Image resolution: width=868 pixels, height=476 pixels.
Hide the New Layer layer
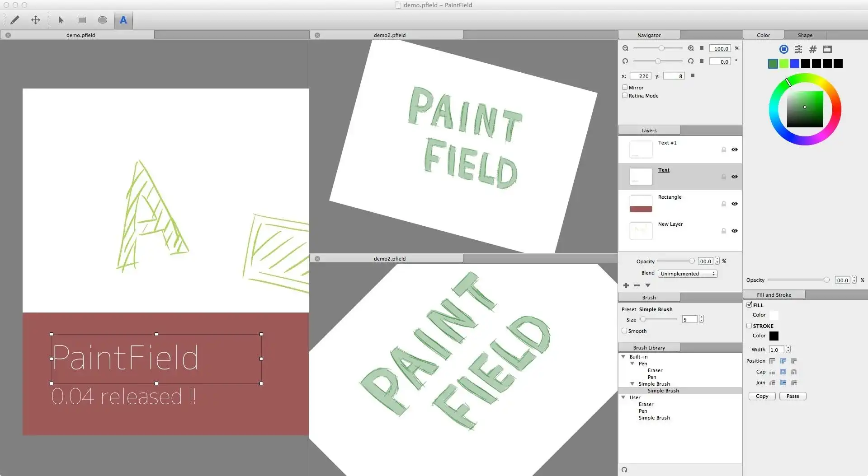(735, 231)
